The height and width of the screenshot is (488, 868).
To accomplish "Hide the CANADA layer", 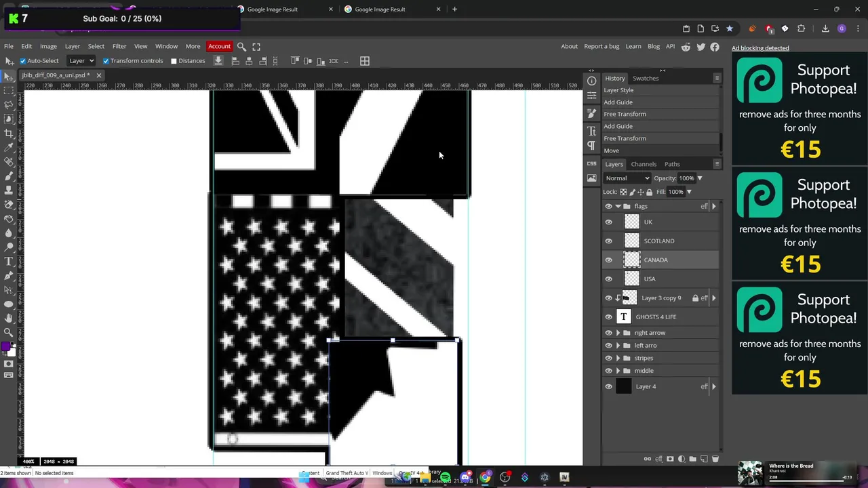I will tap(608, 260).
